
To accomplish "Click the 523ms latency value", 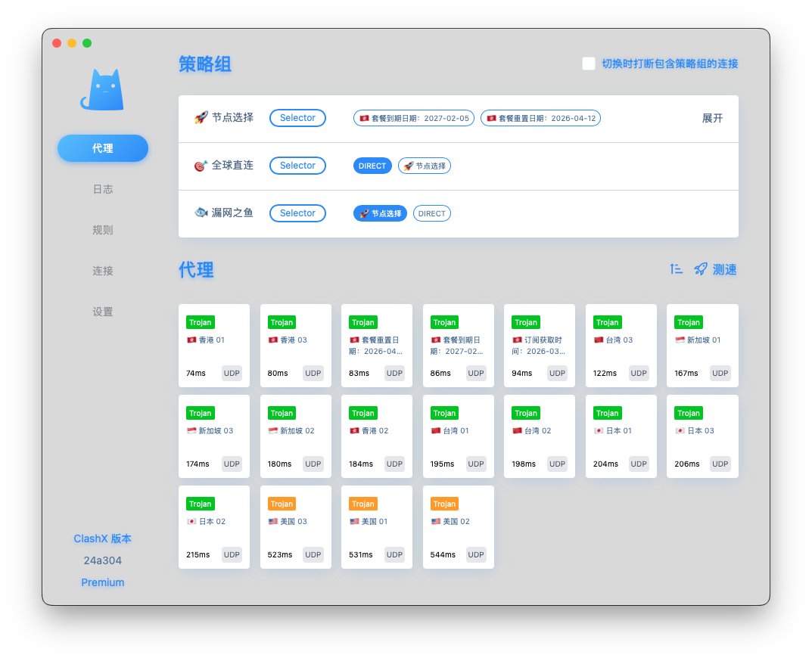I will pyautogui.click(x=280, y=555).
